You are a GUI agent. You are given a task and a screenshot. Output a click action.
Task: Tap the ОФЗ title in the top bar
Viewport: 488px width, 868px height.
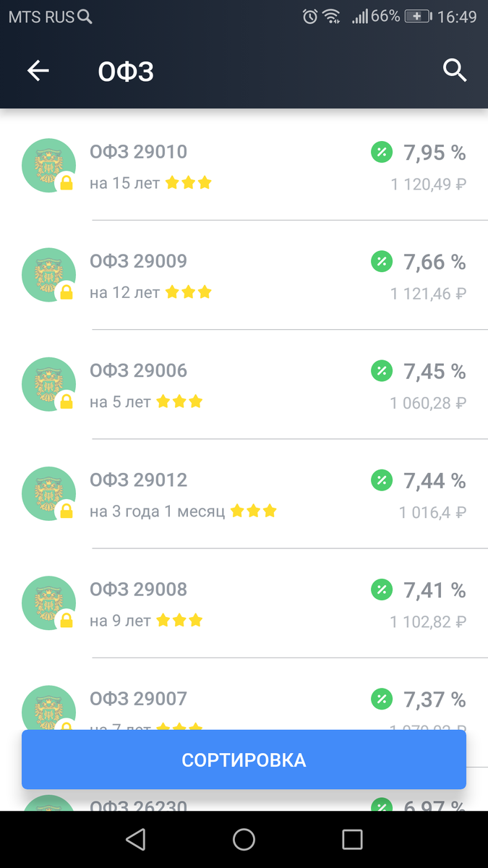[125, 70]
